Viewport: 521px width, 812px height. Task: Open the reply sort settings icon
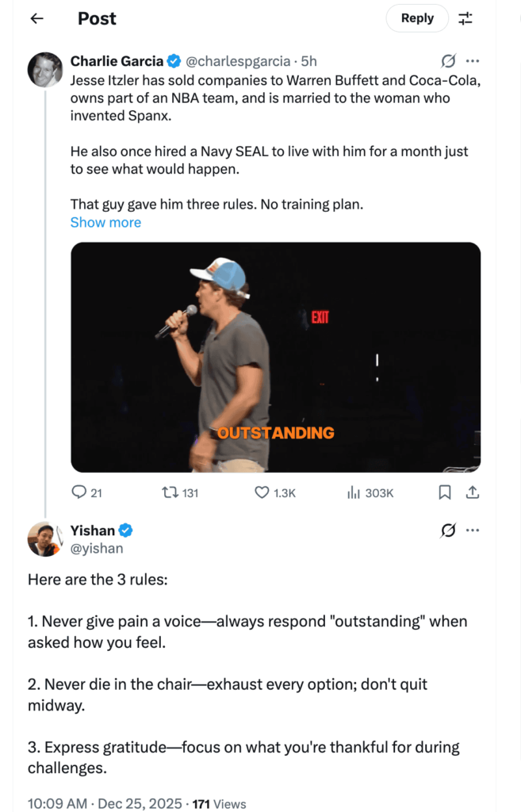(x=465, y=18)
